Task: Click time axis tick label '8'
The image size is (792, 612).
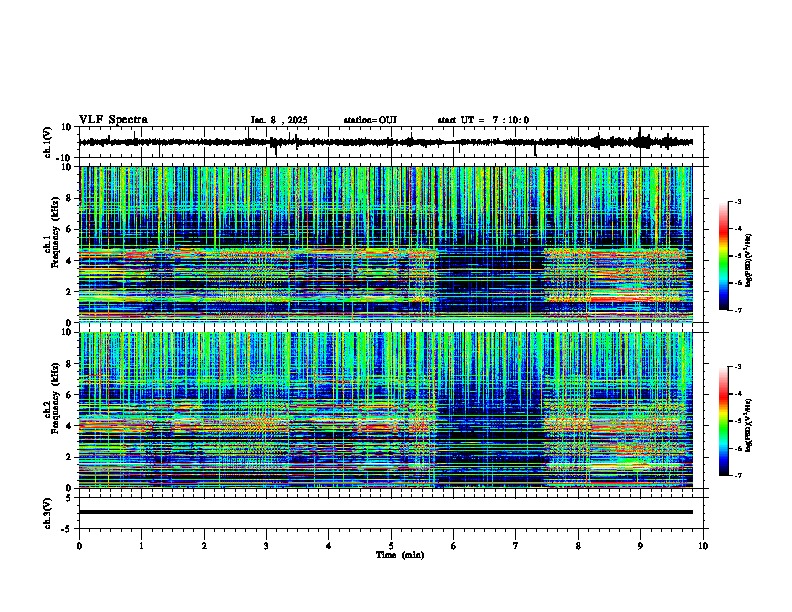Action: pyautogui.click(x=578, y=546)
